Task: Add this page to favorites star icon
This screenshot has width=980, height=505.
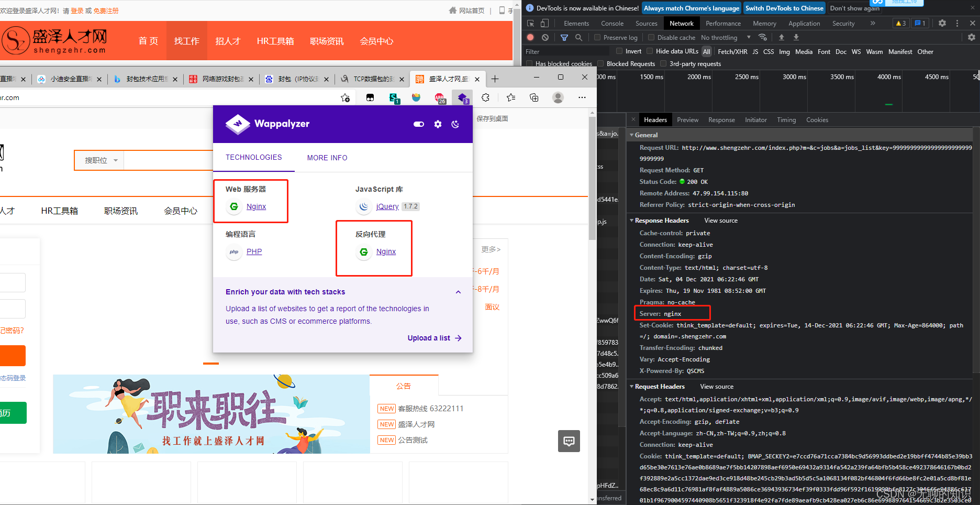Action: click(x=345, y=98)
